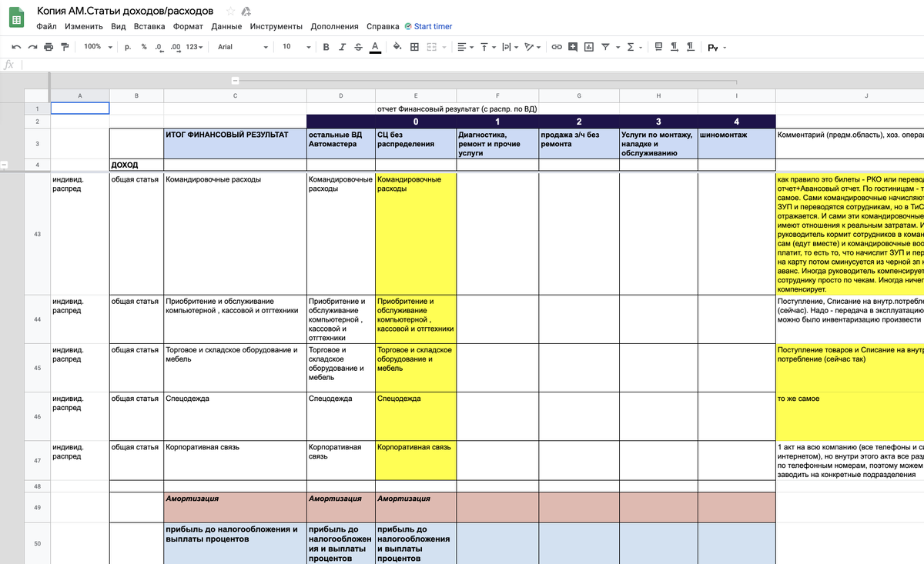Set right-to-left text direction
The height and width of the screenshot is (564, 924).
tap(691, 47)
